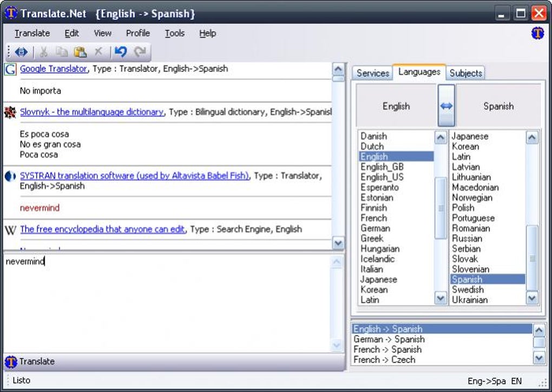The width and height of the screenshot is (552, 392).
Task: Click the Slovnyk dictionary icon
Action: tap(10, 113)
